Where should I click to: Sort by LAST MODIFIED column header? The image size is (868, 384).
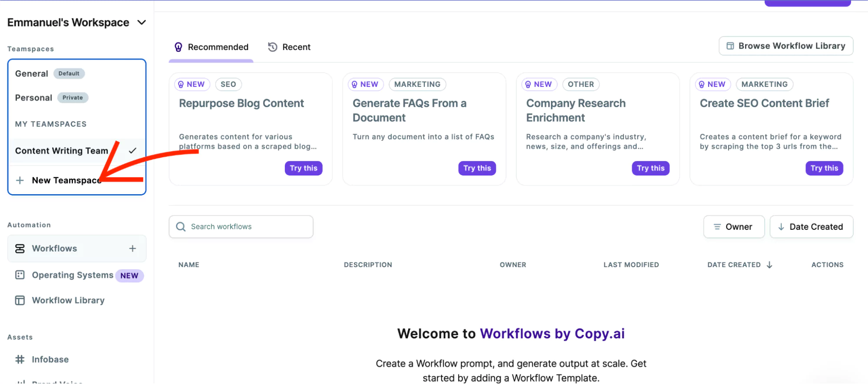click(631, 265)
